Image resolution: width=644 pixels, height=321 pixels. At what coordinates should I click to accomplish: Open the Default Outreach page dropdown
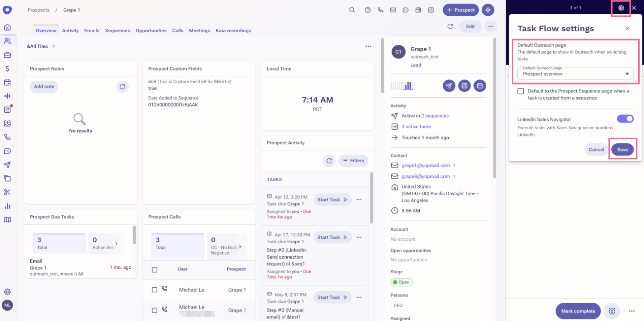pyautogui.click(x=575, y=74)
